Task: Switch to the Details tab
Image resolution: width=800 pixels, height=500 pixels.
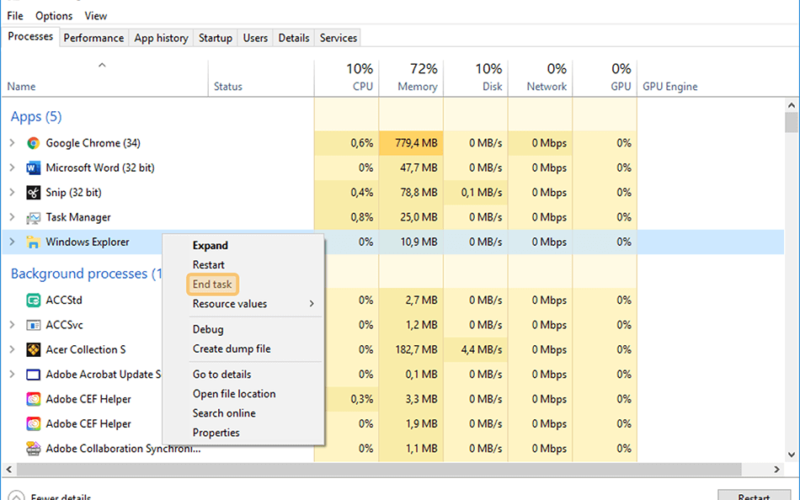Action: tap(293, 38)
